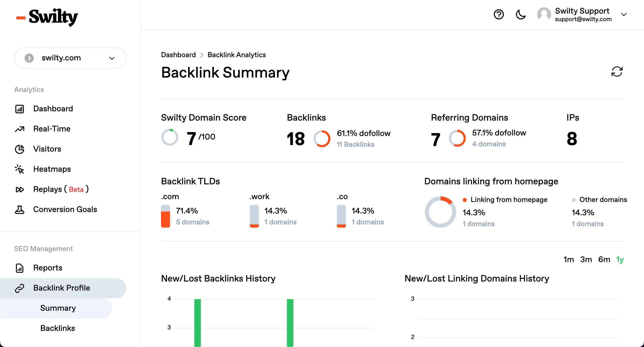This screenshot has width=644, height=347.
Task: Click the second green backlinks history bar
Action: [x=290, y=323]
